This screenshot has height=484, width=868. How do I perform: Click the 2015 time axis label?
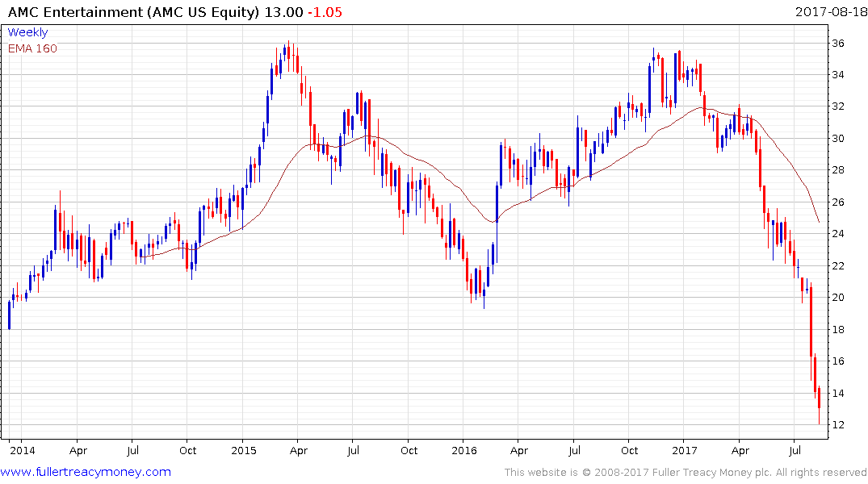point(244,450)
